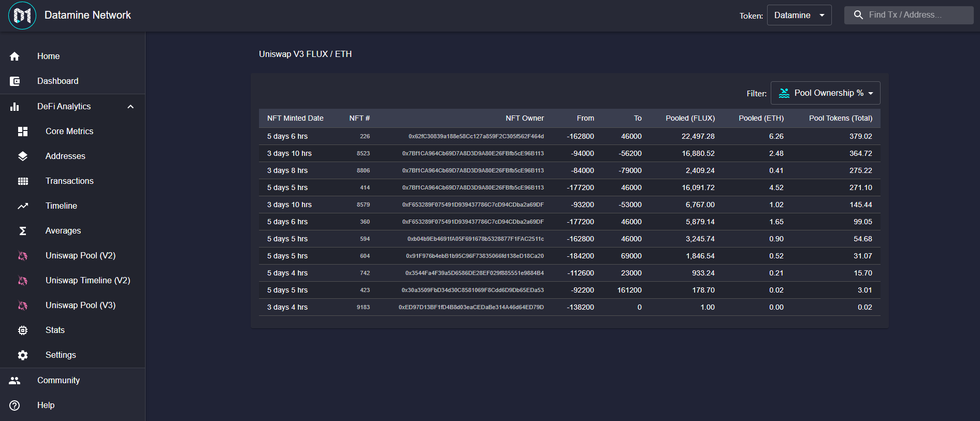Click the Uniswap Pool (V3) unicorn icon
The height and width of the screenshot is (421, 980).
coord(23,306)
